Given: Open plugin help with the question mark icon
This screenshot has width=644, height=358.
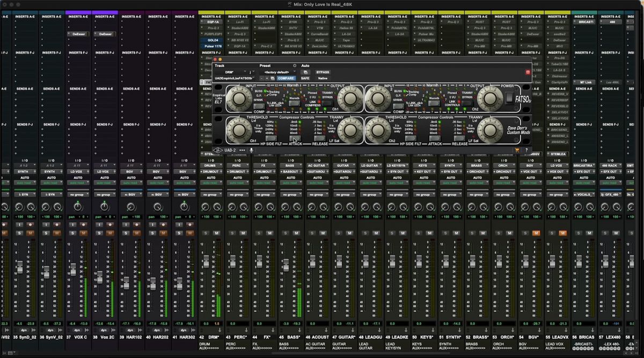Looking at the screenshot, I should pyautogui.click(x=526, y=150).
